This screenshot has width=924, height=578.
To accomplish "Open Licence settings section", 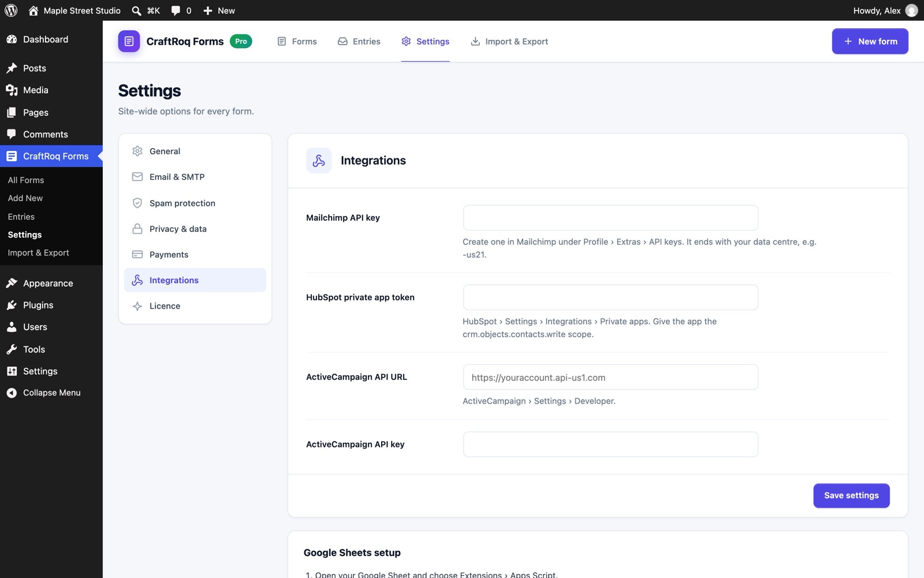I will [x=195, y=306].
